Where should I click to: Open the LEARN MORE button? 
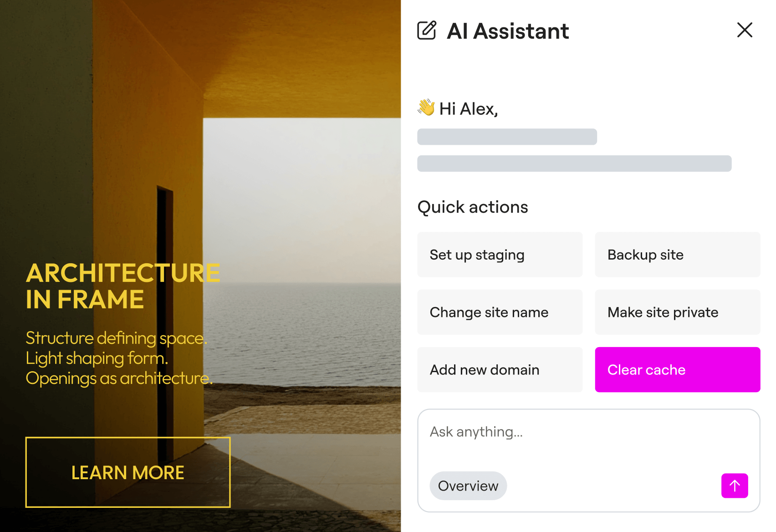pyautogui.click(x=128, y=472)
